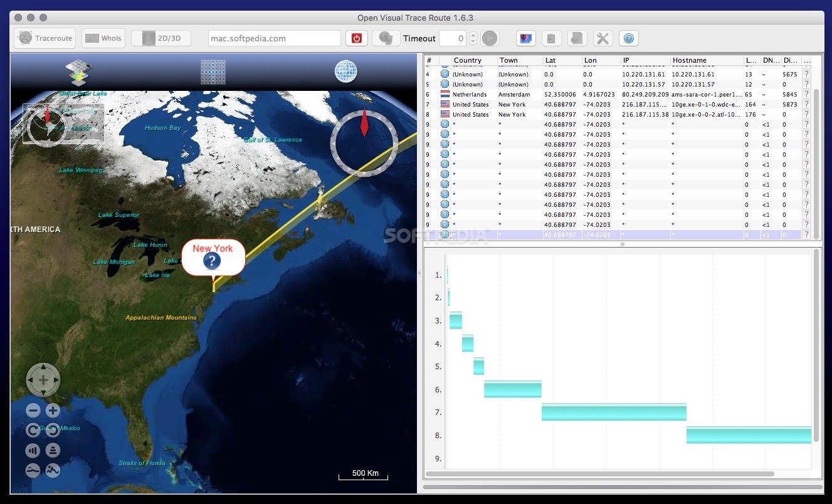Select the IP cell 80.249.209.209
This screenshot has width=832, height=504.
tap(645, 94)
